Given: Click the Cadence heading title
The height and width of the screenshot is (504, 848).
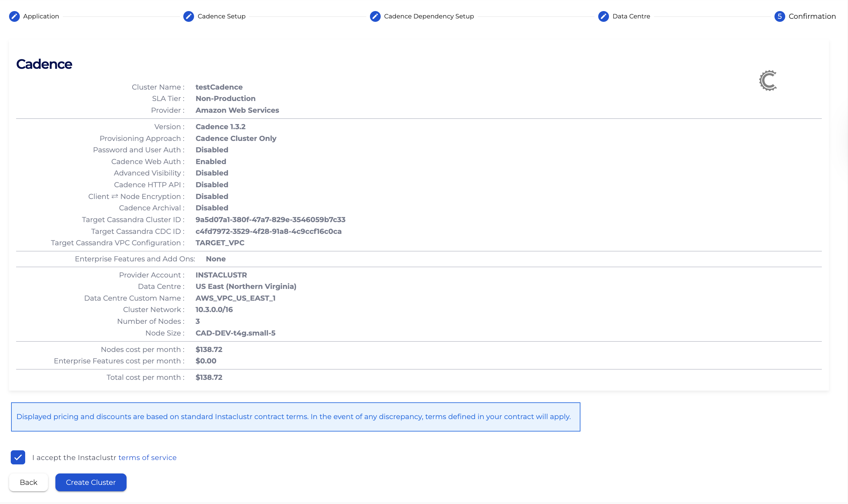Looking at the screenshot, I should coord(44,64).
